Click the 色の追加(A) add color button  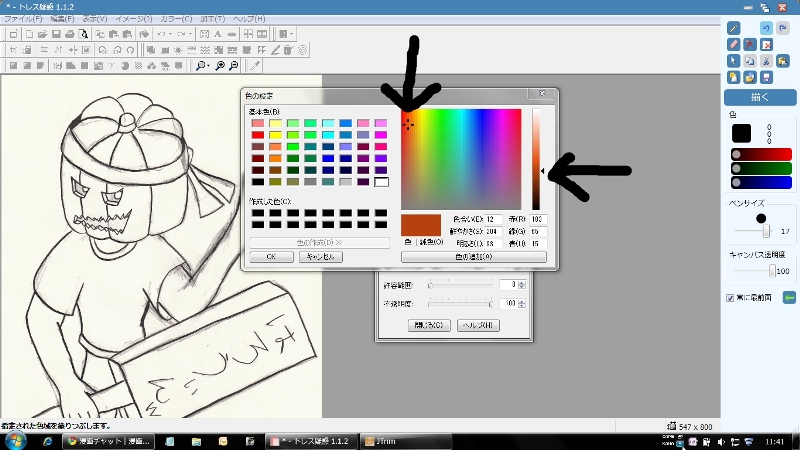click(x=473, y=257)
